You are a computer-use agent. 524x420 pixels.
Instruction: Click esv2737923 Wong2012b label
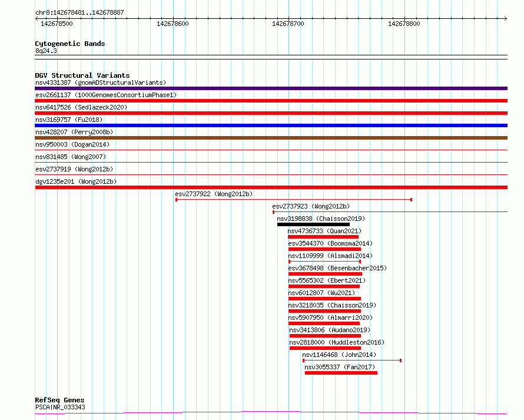pos(311,206)
